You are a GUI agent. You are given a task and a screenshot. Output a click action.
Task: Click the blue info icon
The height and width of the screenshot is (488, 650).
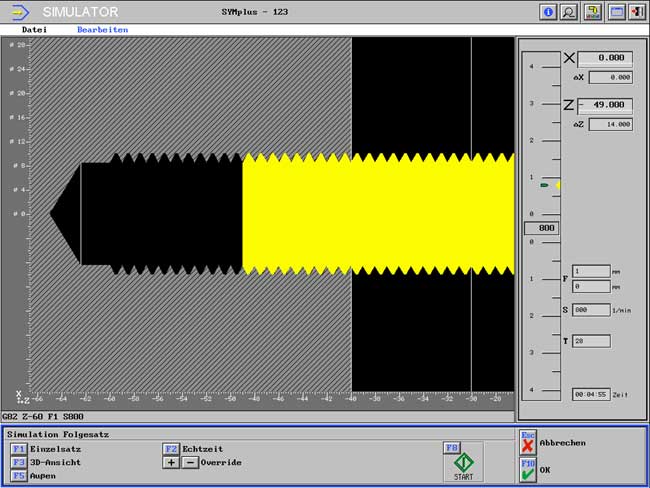[548, 12]
